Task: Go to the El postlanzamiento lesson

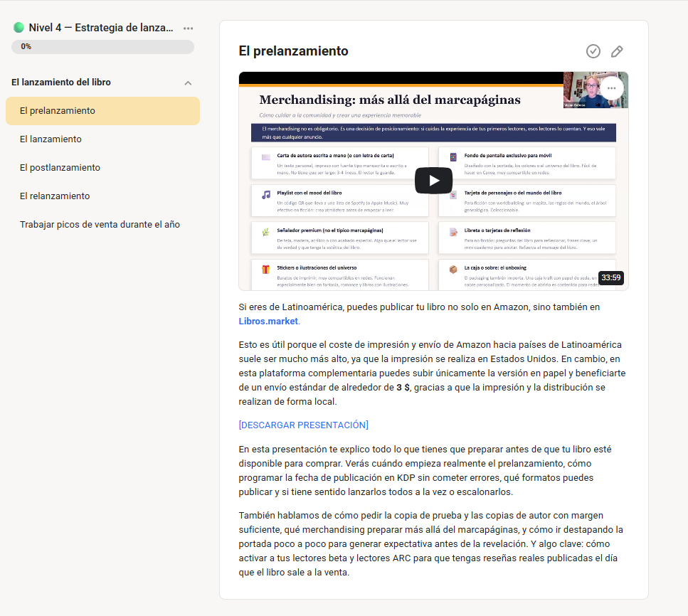Action: pyautogui.click(x=60, y=168)
